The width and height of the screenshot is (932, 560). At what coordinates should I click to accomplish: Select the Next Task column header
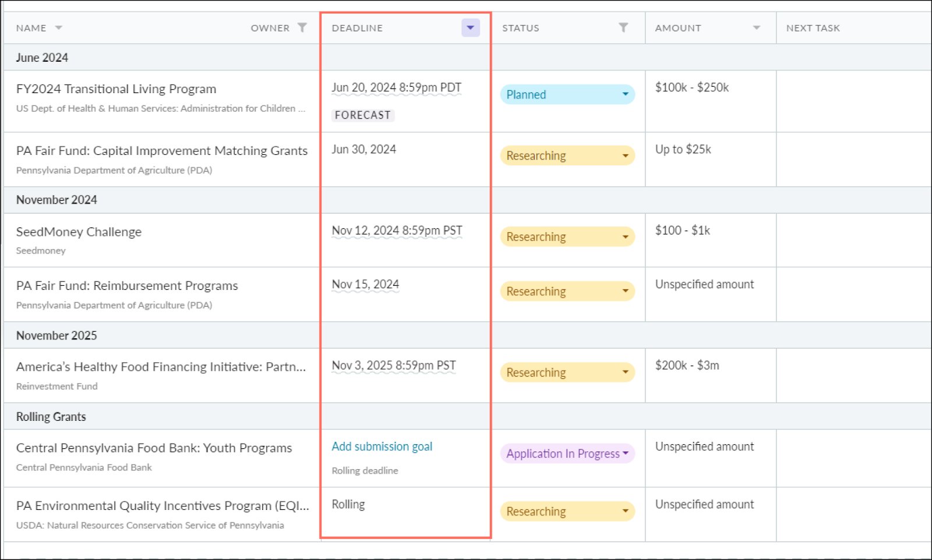[x=813, y=27]
